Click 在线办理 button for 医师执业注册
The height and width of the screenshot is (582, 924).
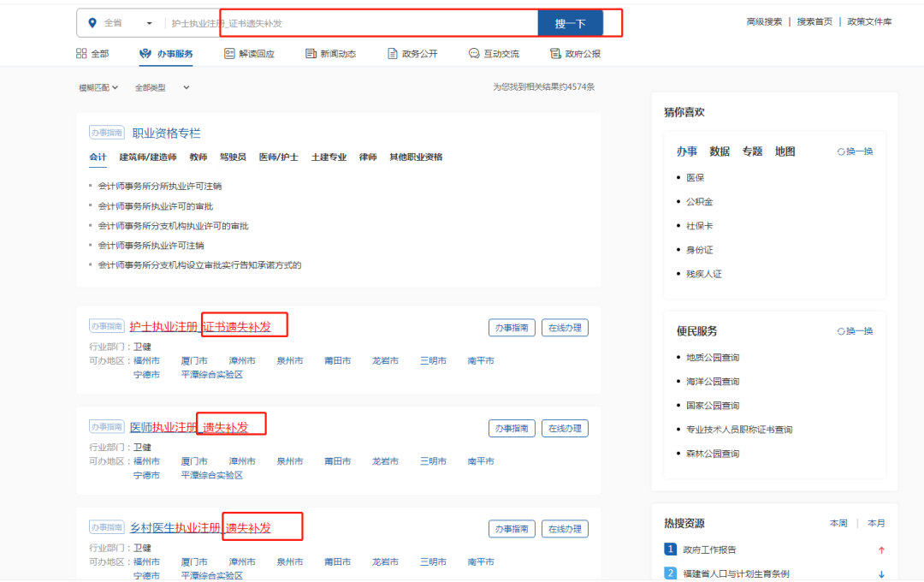(566, 429)
